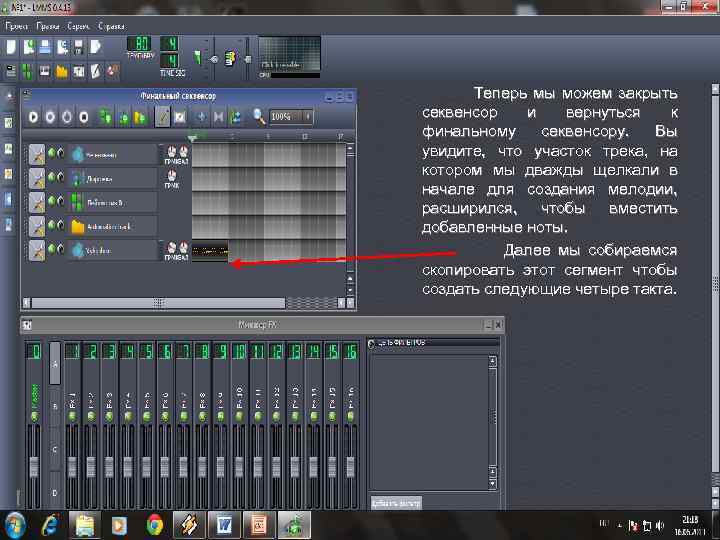Show the project notes window

pos(96,71)
